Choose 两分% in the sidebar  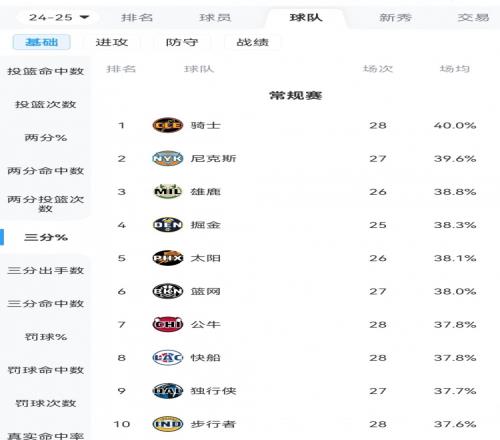click(x=45, y=137)
